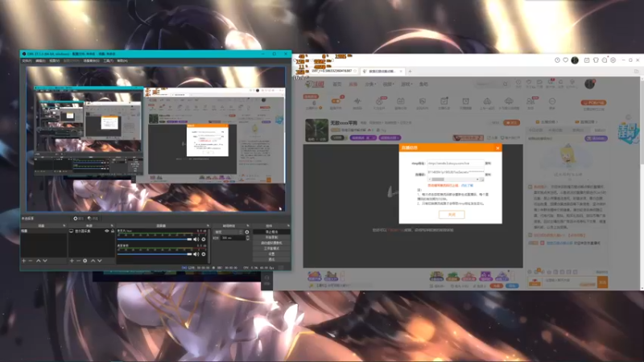
Task: Mute the first mixer audio channel
Action: coord(196,239)
